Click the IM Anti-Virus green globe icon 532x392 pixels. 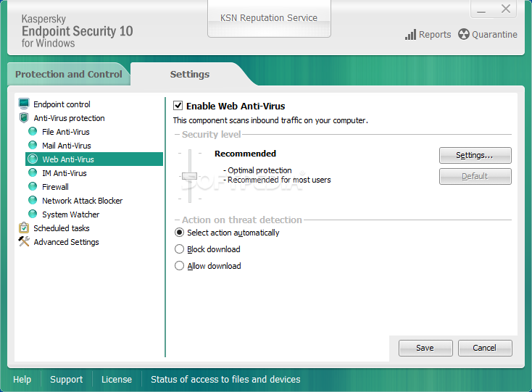(33, 172)
